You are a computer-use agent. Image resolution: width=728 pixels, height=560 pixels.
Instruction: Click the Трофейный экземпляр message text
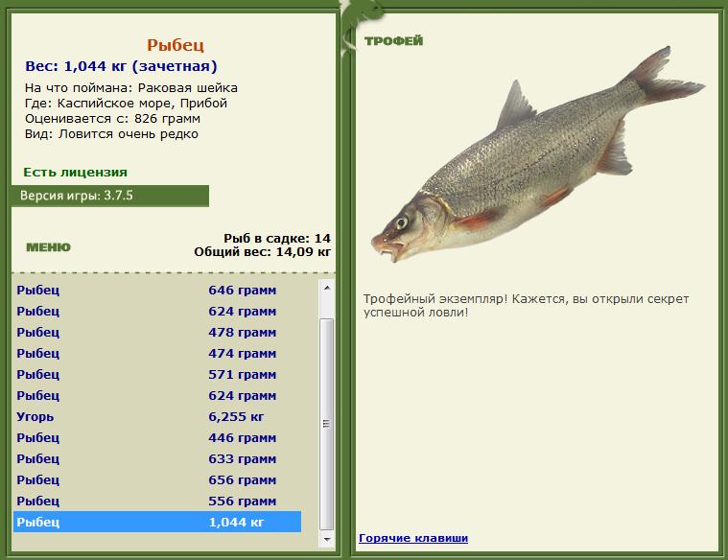(x=526, y=305)
